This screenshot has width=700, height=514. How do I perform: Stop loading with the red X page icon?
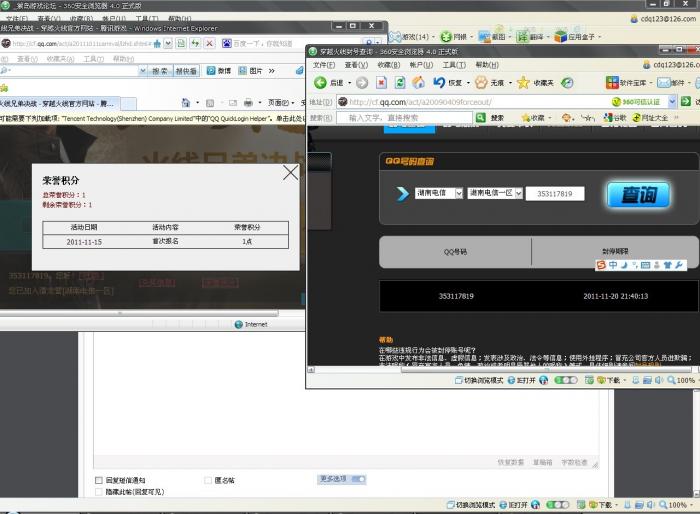[381, 83]
